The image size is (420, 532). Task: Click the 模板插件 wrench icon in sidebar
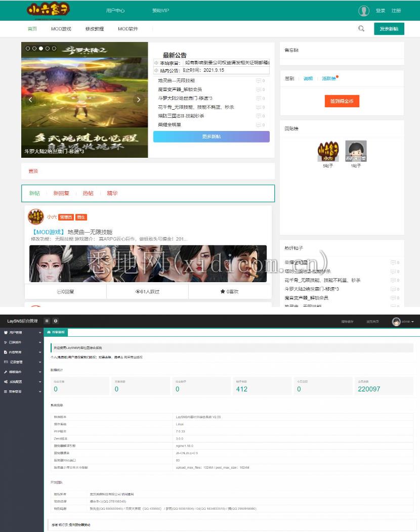coord(6,372)
